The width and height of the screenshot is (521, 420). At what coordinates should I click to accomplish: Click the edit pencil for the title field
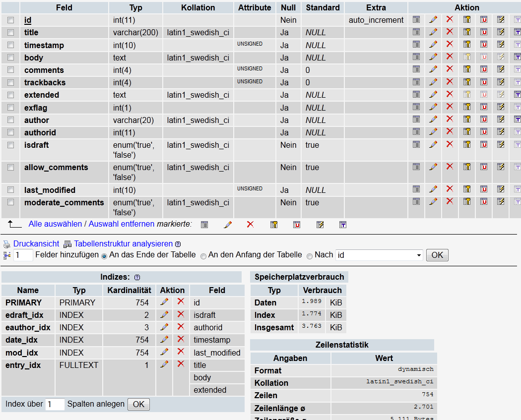pos(433,32)
